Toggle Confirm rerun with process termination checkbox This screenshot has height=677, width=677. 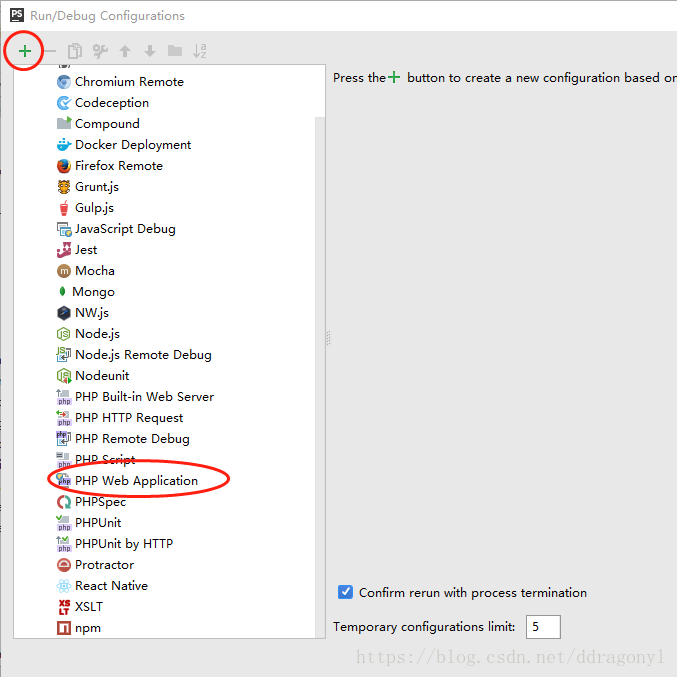click(x=345, y=592)
